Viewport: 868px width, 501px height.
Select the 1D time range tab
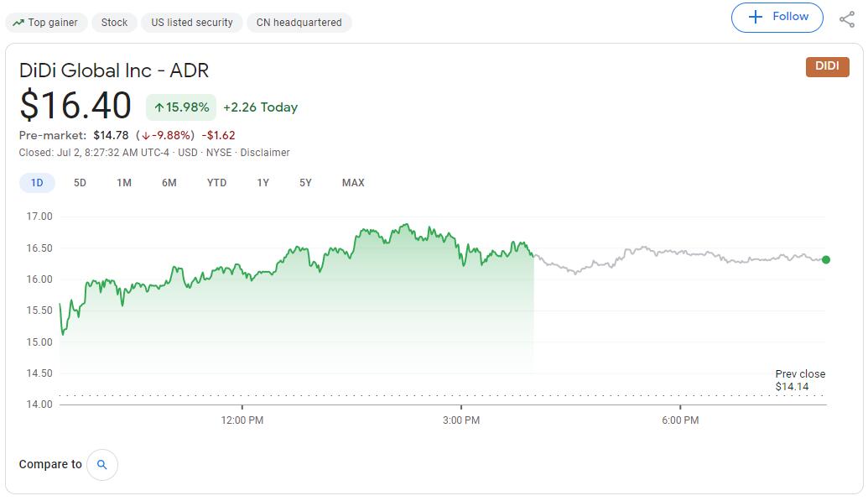coord(37,183)
